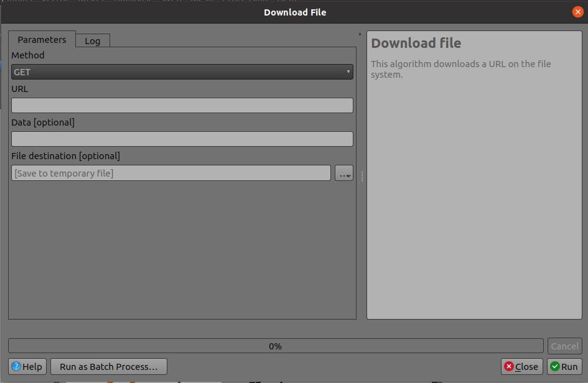Switch to the Log tab
This screenshot has width=588, height=383.
tap(92, 40)
